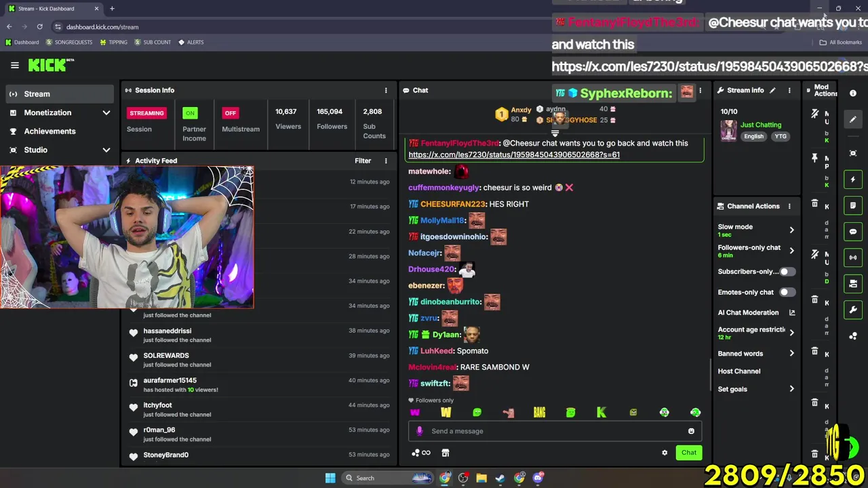This screenshot has width=868, height=488.
Task: Click the Just Chatting category link
Action: point(761,125)
